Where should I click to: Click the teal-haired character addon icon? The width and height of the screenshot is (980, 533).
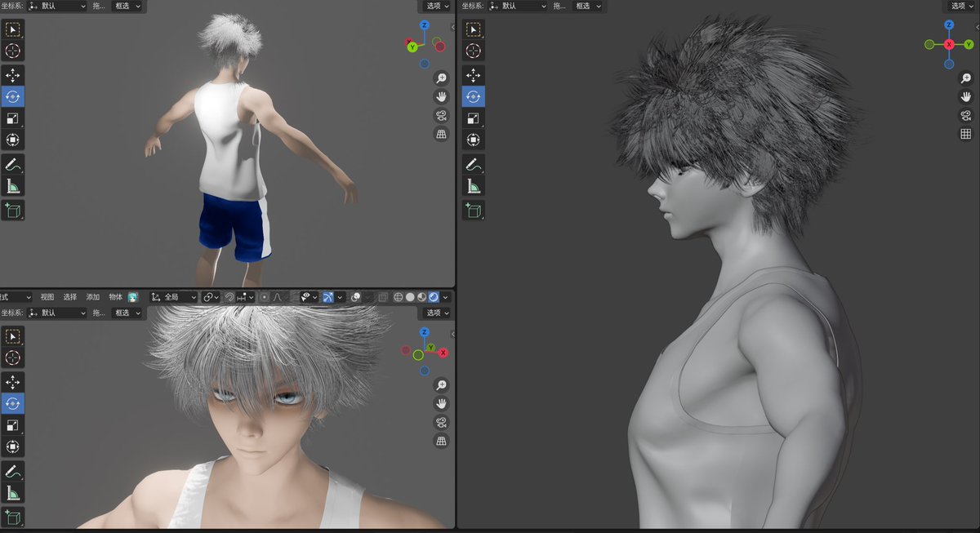pyautogui.click(x=133, y=297)
